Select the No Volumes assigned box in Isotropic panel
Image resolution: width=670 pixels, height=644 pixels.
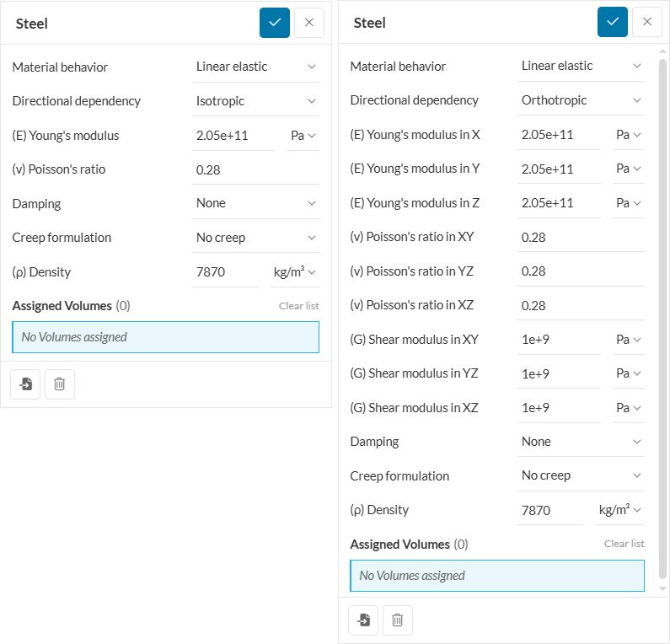(165, 337)
